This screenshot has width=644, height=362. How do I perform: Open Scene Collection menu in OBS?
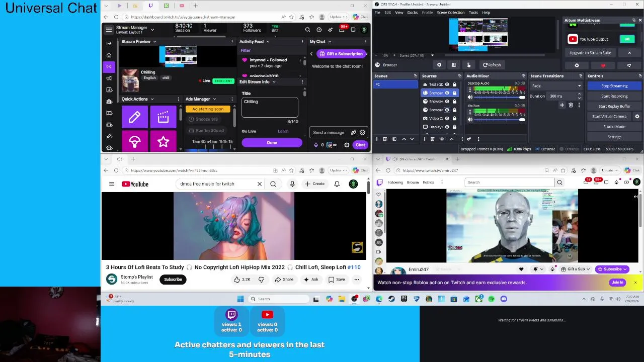coord(451,13)
